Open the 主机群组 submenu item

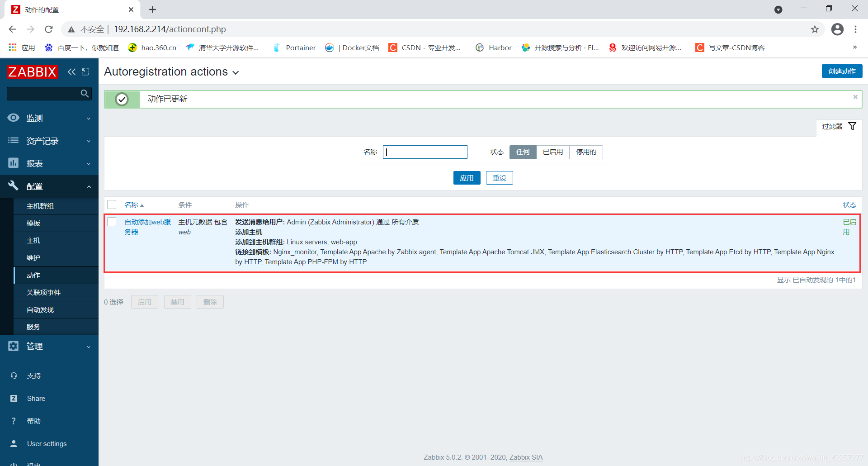click(56, 206)
